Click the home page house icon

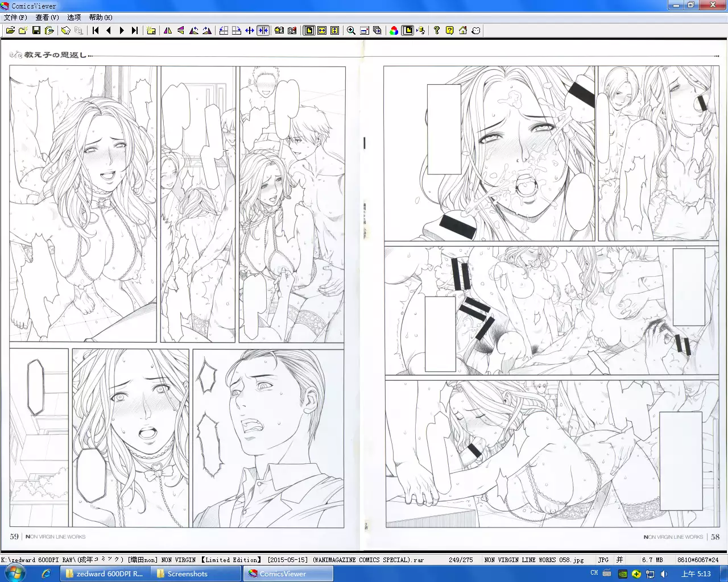[x=463, y=31]
